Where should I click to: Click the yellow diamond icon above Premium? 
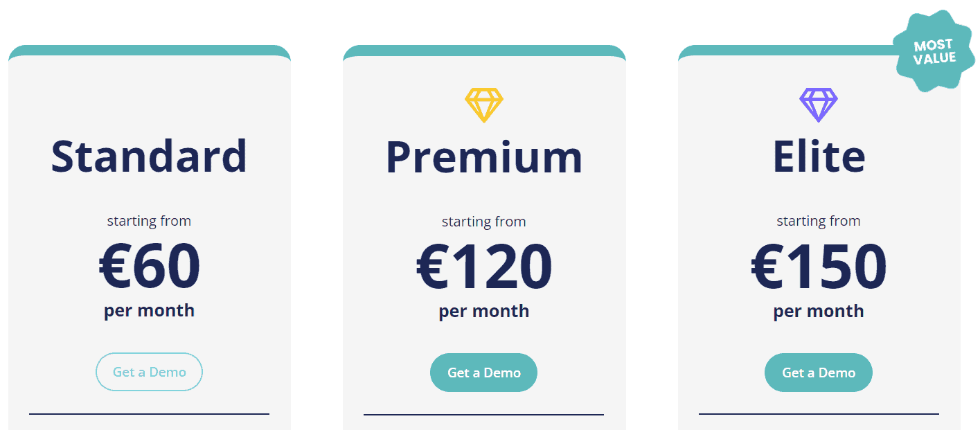coord(483,104)
